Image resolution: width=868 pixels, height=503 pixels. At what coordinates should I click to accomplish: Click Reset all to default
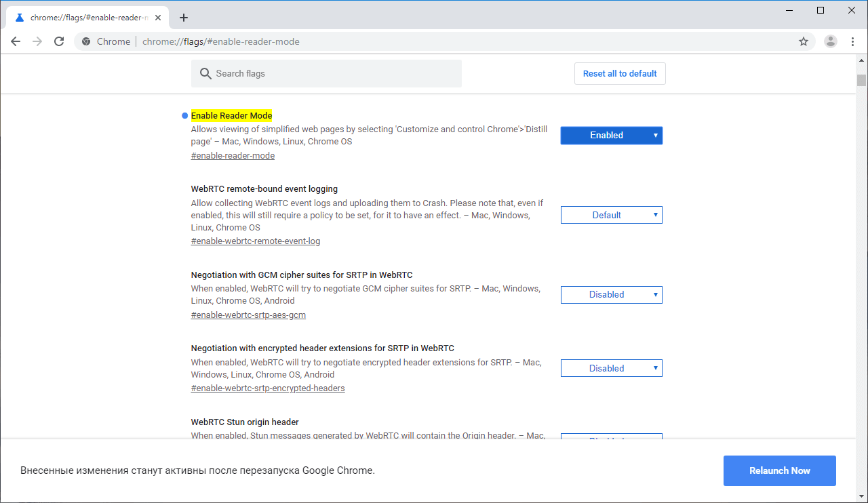[x=619, y=73]
